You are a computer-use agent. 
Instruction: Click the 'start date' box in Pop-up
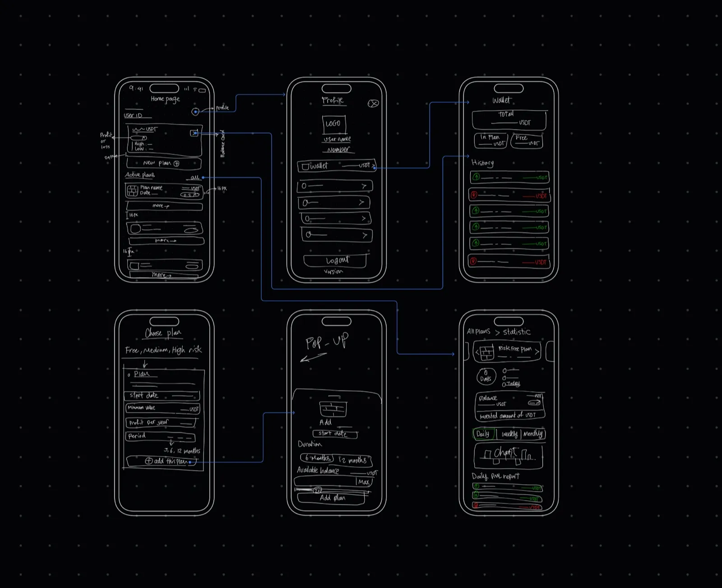[x=335, y=434]
